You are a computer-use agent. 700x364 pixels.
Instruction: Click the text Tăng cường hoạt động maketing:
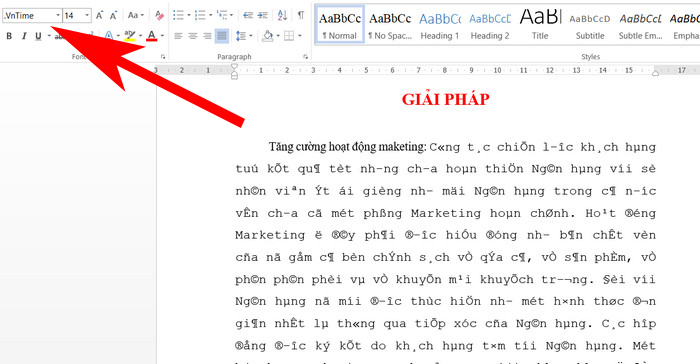click(347, 147)
